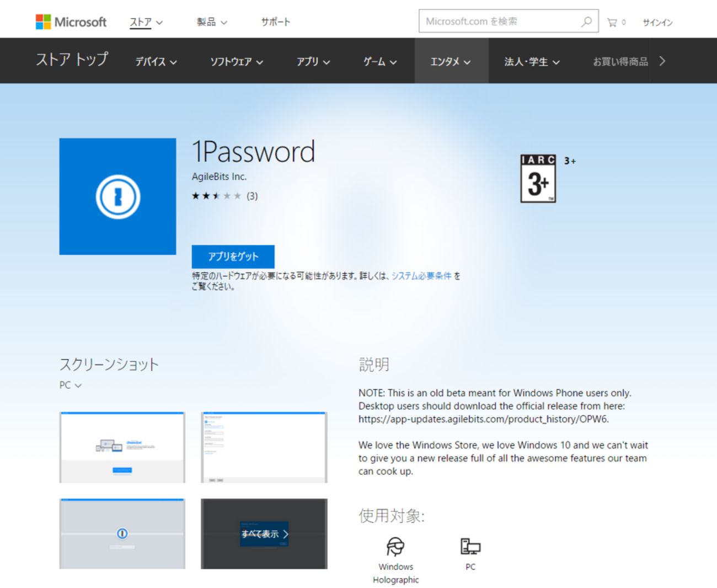Open the エンタメ dropdown

coord(451,61)
